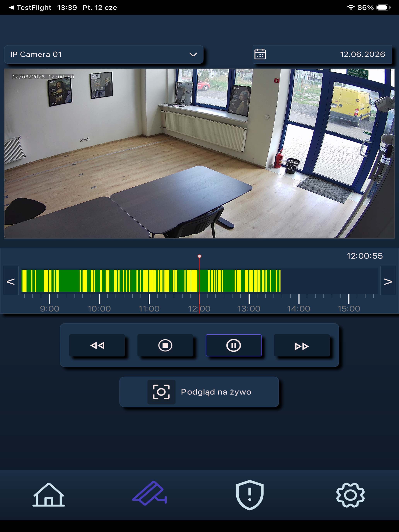399x532 pixels.
Task: Click the 13:00 timeline label
Action: pos(249,309)
